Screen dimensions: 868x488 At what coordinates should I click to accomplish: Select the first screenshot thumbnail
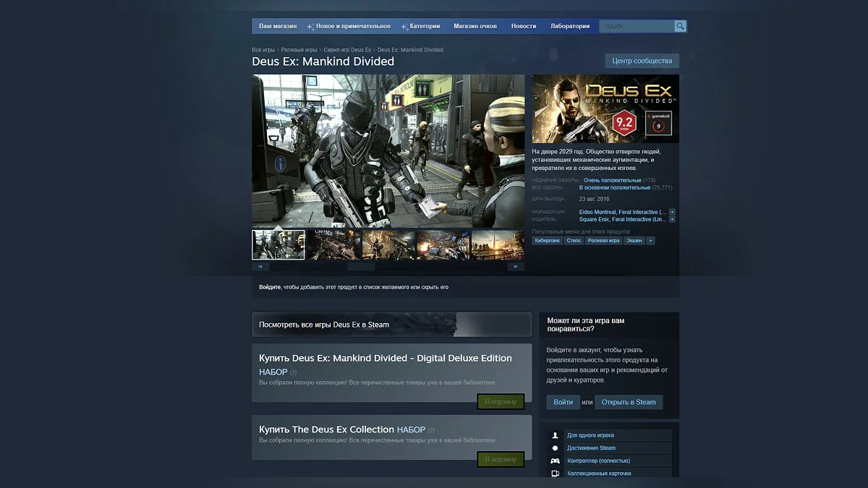[x=278, y=245]
